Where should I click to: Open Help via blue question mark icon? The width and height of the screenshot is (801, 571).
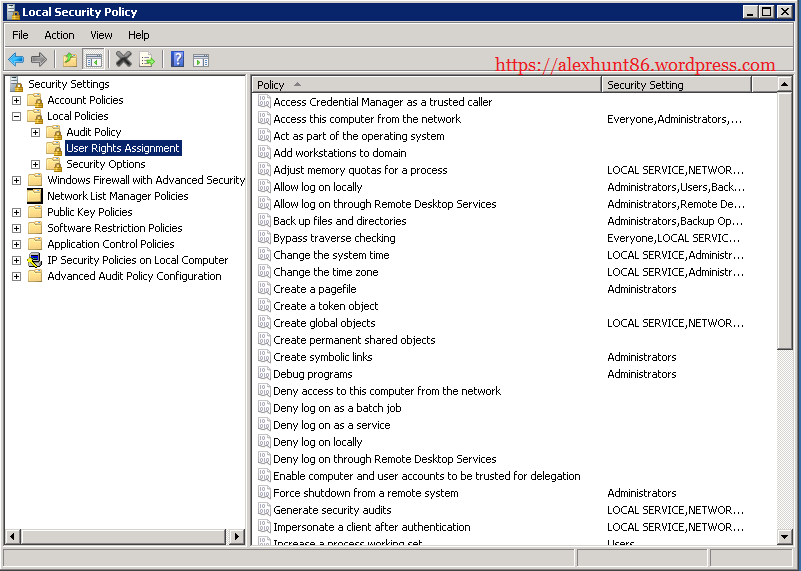(x=177, y=60)
